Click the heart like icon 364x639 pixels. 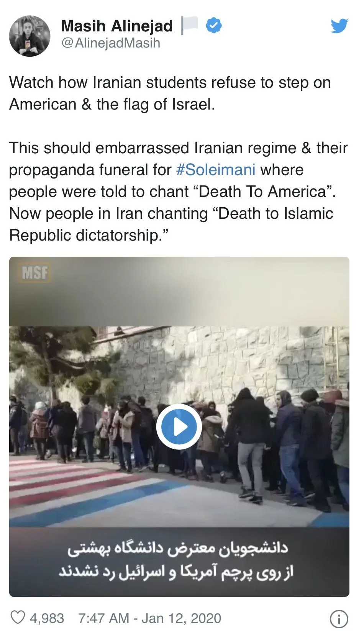pyautogui.click(x=17, y=618)
